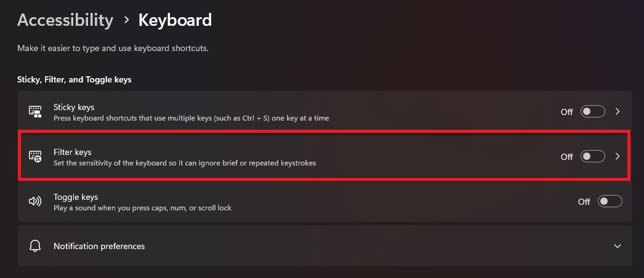Switch on the Toggle keys setting
The width and height of the screenshot is (644, 278).
610,201
